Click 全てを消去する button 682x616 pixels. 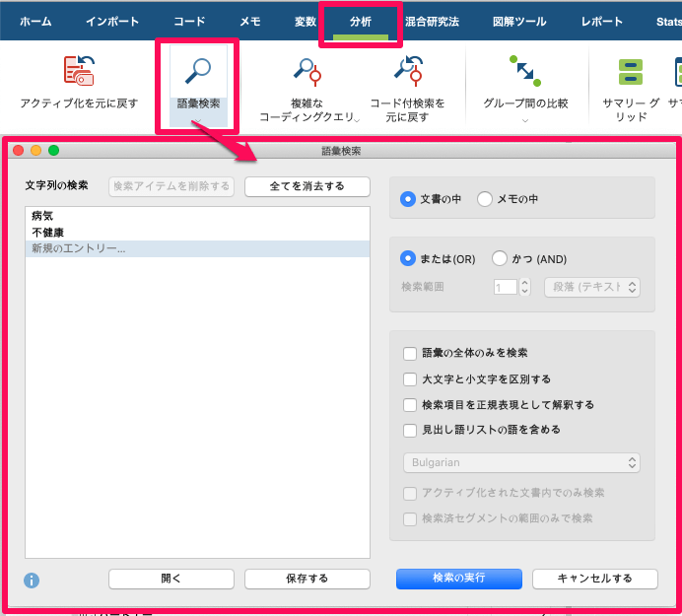[x=307, y=186]
